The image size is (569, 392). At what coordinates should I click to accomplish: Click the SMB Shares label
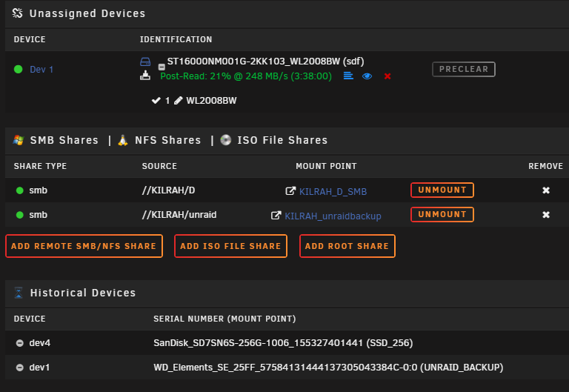[x=64, y=140]
